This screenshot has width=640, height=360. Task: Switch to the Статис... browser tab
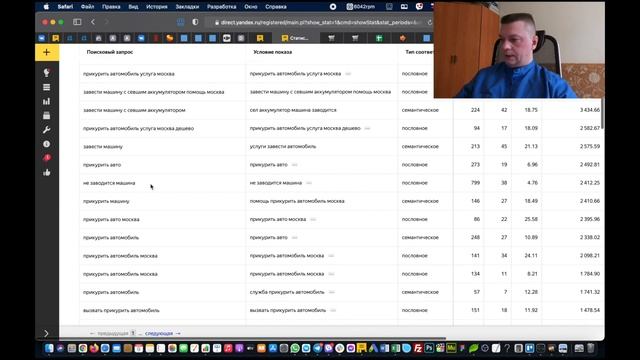(296, 38)
